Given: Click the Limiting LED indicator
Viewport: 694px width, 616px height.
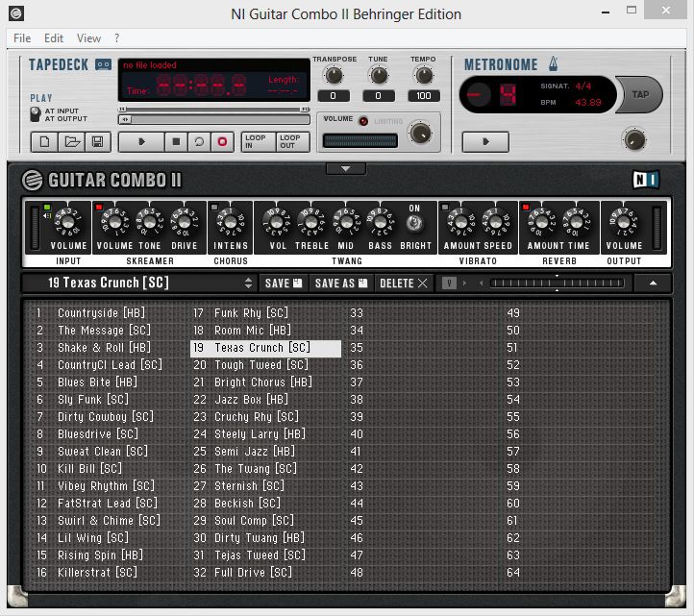Looking at the screenshot, I should pos(363,121).
